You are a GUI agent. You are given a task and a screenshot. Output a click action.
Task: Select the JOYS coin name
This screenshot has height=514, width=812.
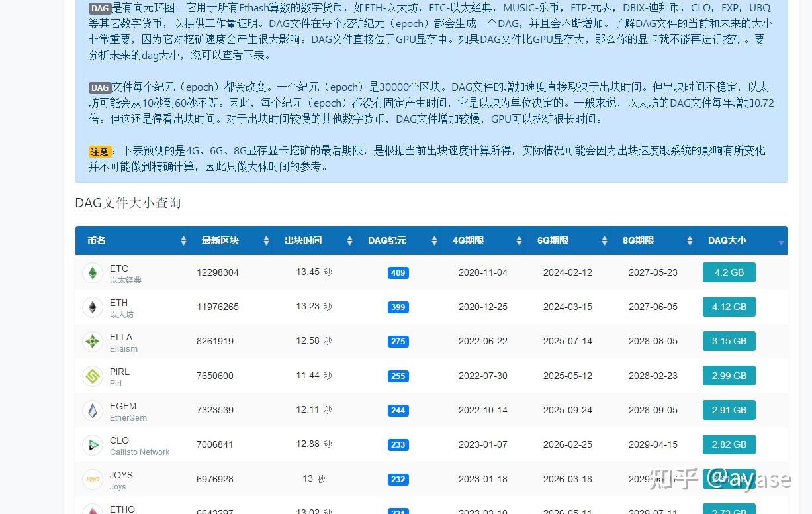tap(122, 475)
